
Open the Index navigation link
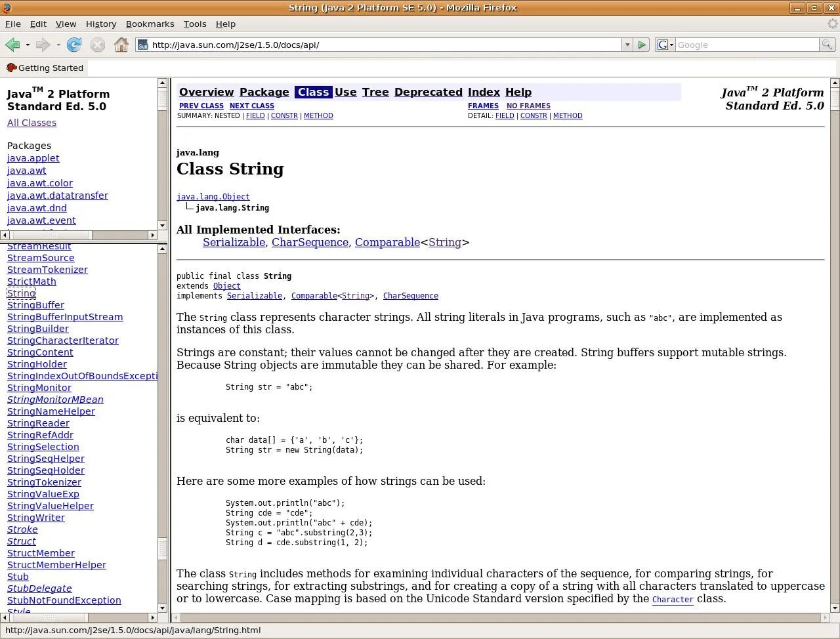484,92
